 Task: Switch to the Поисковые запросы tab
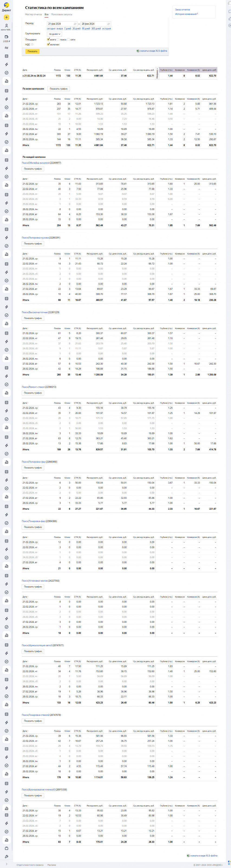point(61,14)
